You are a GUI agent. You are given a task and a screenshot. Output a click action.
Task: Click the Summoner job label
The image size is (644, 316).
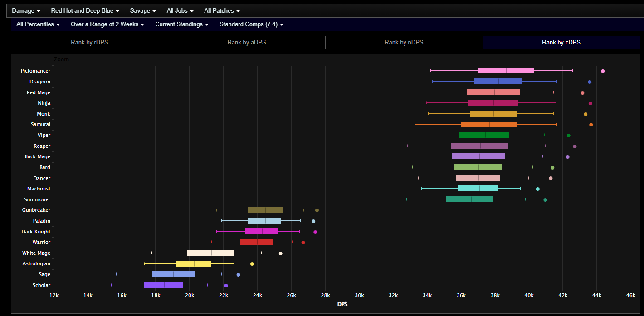pyautogui.click(x=37, y=199)
